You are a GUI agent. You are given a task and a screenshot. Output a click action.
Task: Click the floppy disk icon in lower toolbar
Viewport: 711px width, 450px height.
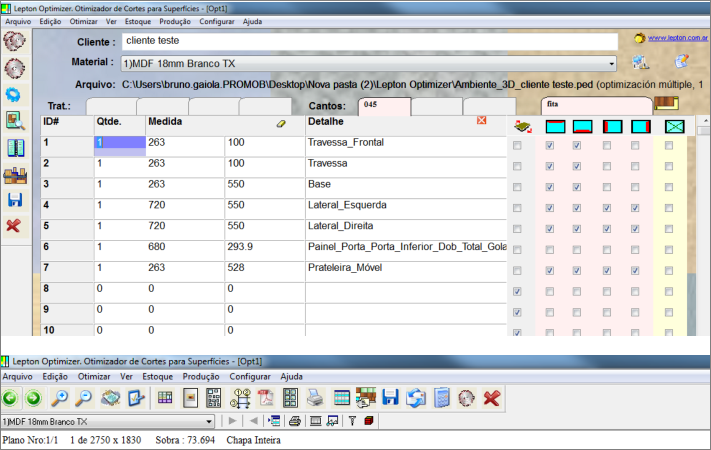[x=390, y=397]
